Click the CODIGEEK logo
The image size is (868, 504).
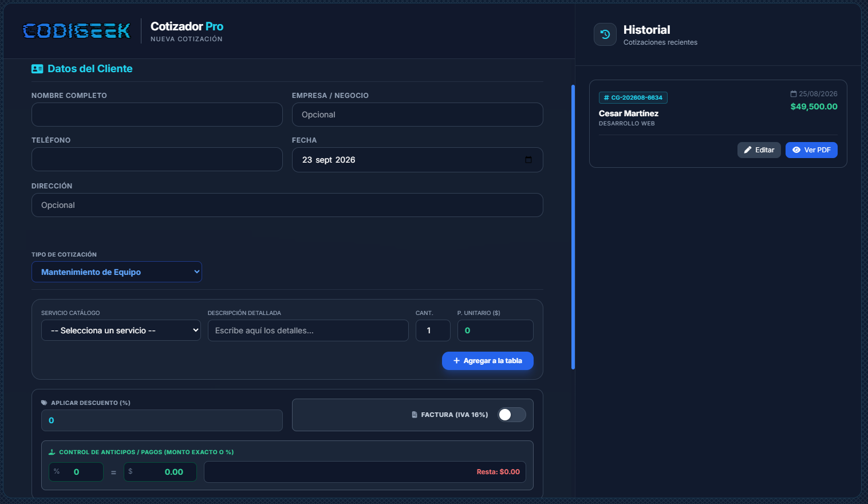(77, 31)
